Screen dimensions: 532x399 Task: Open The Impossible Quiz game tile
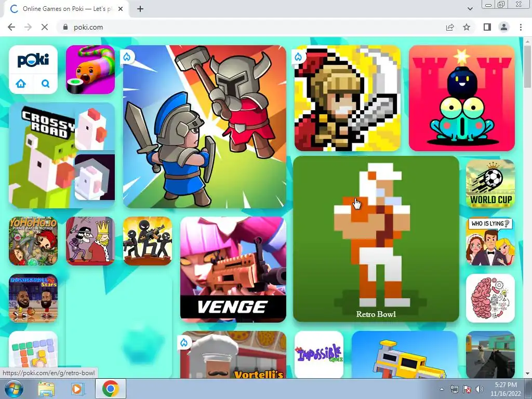pos(319,354)
